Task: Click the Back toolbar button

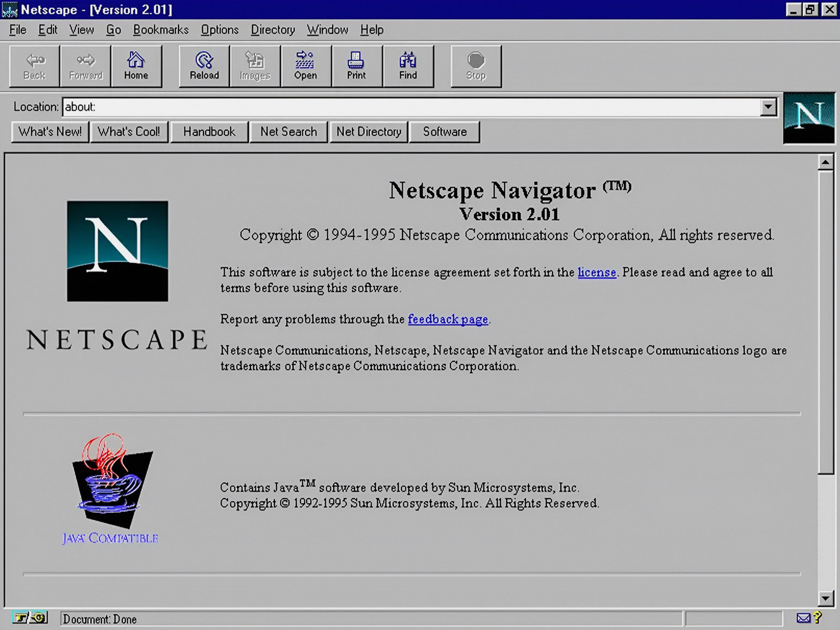Action: click(34, 67)
